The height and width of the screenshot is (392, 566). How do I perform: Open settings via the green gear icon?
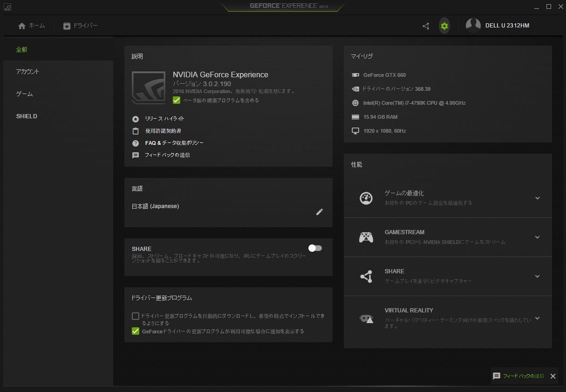pos(444,26)
